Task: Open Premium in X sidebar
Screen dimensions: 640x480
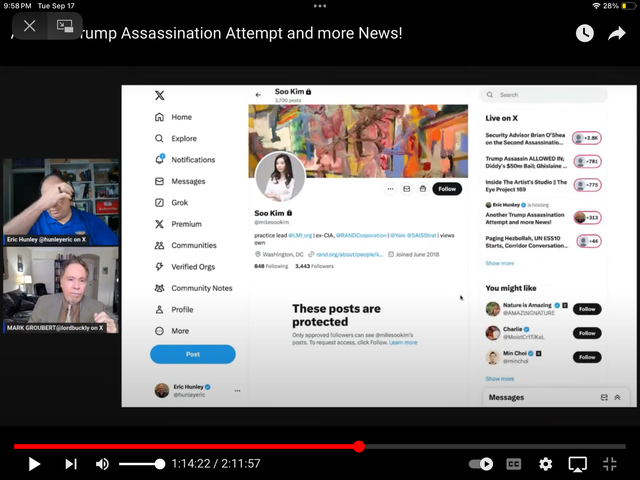Action: coord(178,224)
